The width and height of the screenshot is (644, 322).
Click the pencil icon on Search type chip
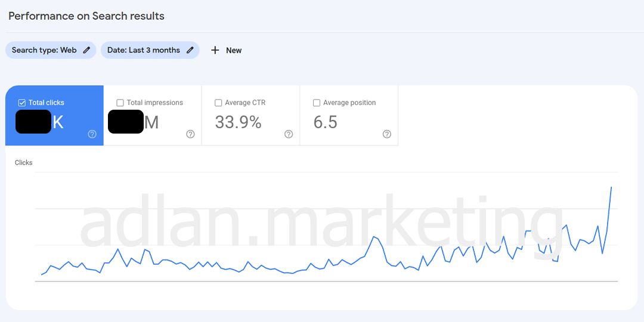86,50
